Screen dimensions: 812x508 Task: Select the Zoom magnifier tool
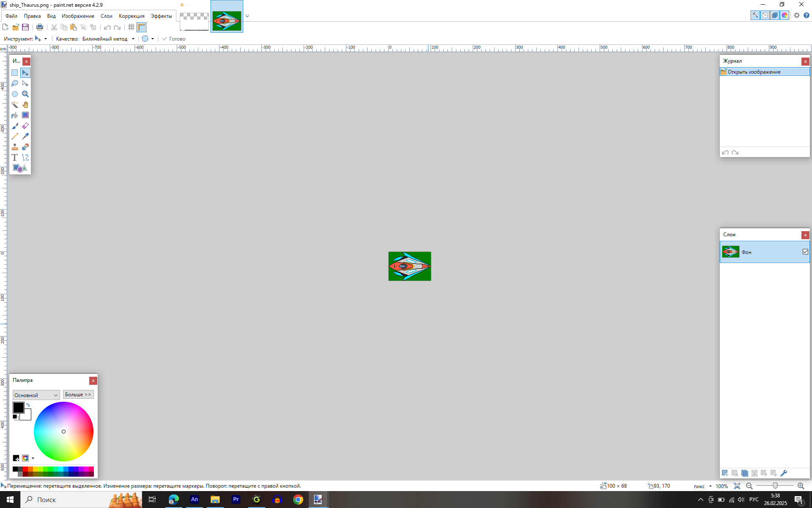click(25, 94)
